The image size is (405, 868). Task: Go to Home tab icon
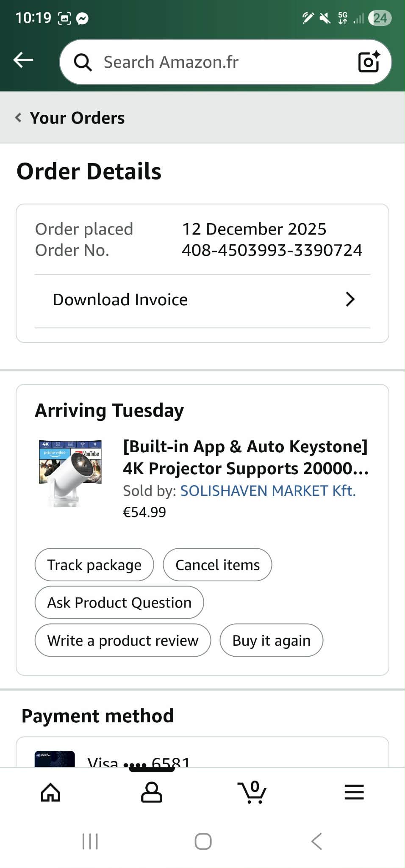(x=50, y=792)
